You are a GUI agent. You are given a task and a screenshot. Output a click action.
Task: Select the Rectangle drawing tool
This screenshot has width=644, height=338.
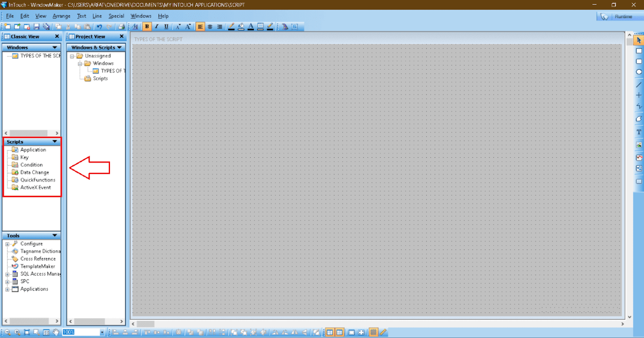[639, 50]
